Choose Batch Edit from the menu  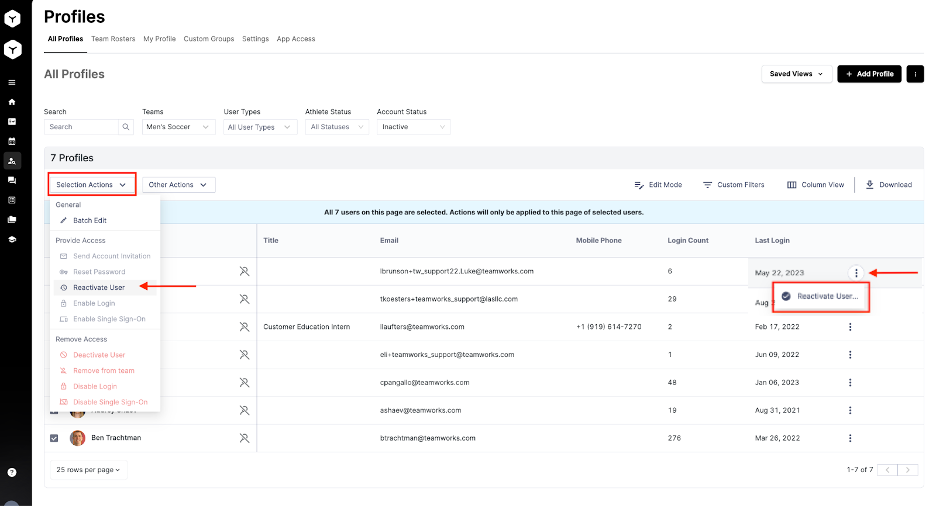coord(89,220)
